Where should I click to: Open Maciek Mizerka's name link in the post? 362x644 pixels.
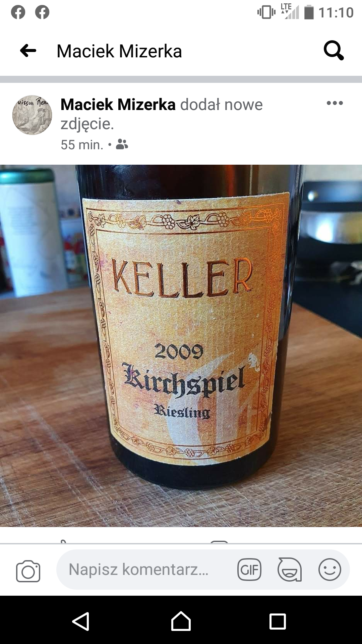pos(118,104)
